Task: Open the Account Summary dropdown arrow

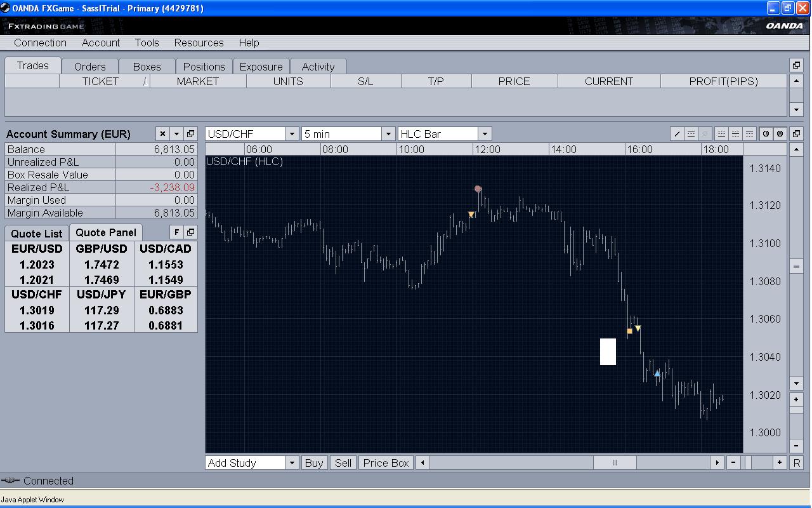Action: [176, 134]
